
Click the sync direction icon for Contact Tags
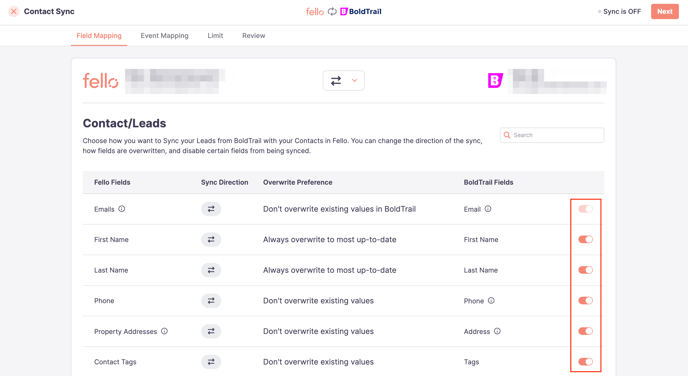tap(211, 362)
